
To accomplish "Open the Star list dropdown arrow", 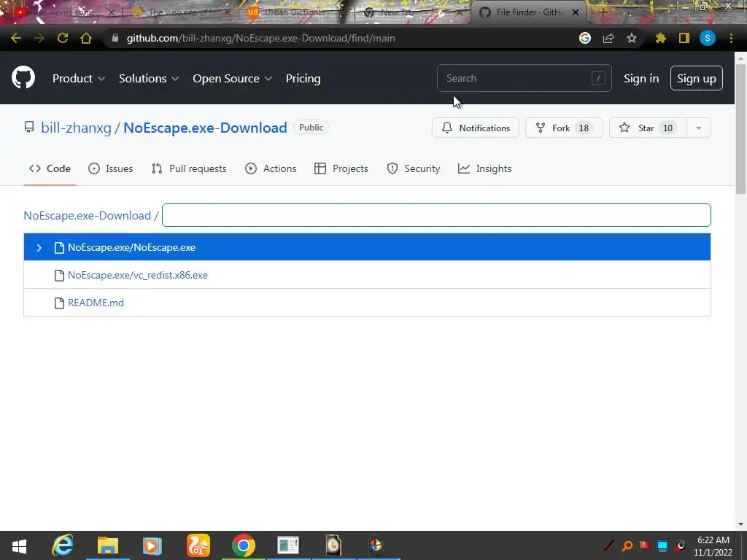I will (x=698, y=128).
